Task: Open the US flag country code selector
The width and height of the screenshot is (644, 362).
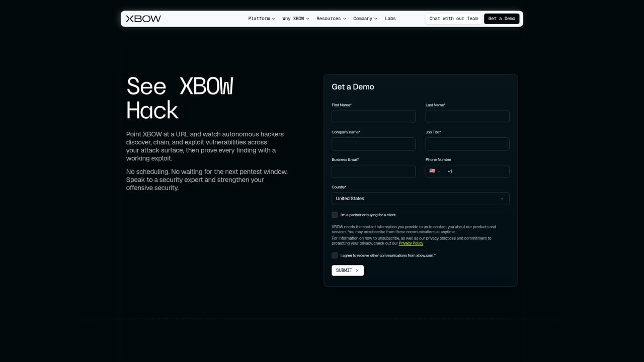Action: (434, 171)
